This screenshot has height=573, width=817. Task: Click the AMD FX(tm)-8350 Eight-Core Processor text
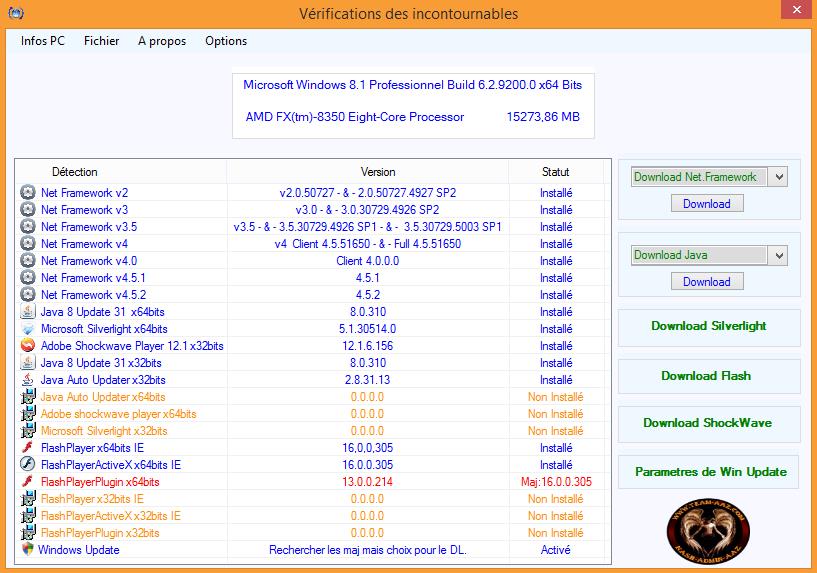click(x=355, y=117)
